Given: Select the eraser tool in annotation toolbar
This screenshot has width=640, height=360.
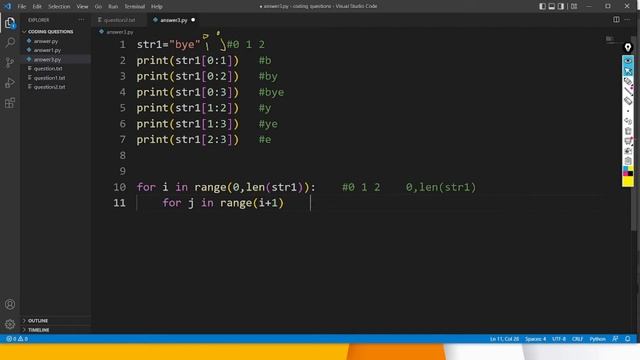Looking at the screenshot, I should pos(628,101).
